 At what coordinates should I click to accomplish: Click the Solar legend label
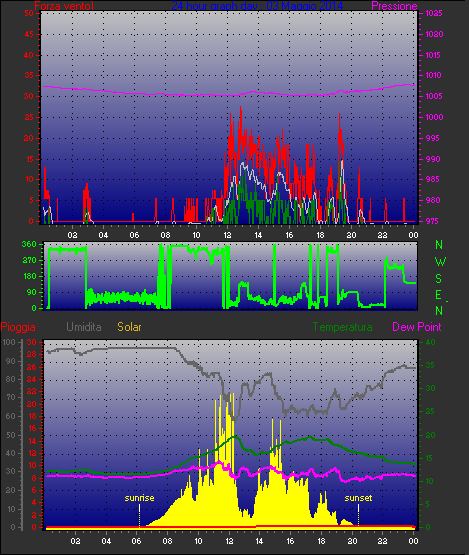[129, 327]
